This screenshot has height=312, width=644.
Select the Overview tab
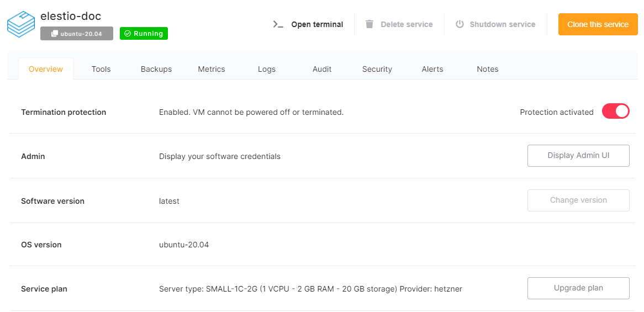coord(46,69)
